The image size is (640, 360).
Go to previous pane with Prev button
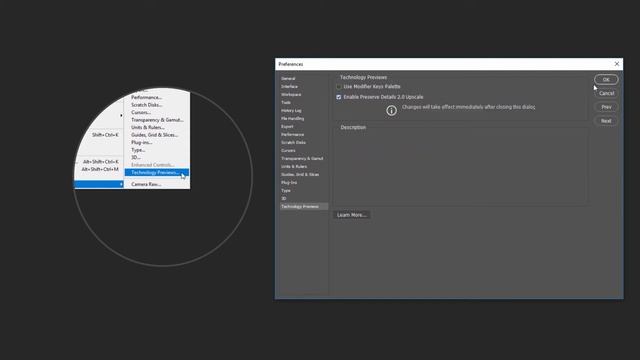click(x=606, y=107)
